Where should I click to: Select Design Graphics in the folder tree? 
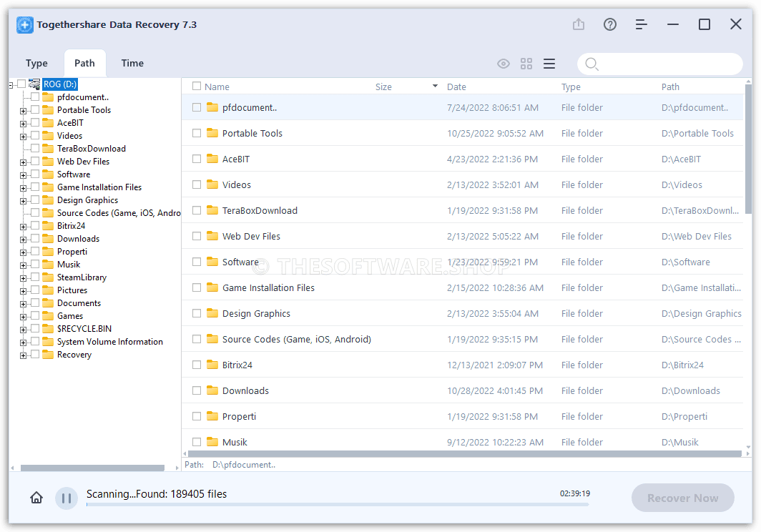click(87, 200)
